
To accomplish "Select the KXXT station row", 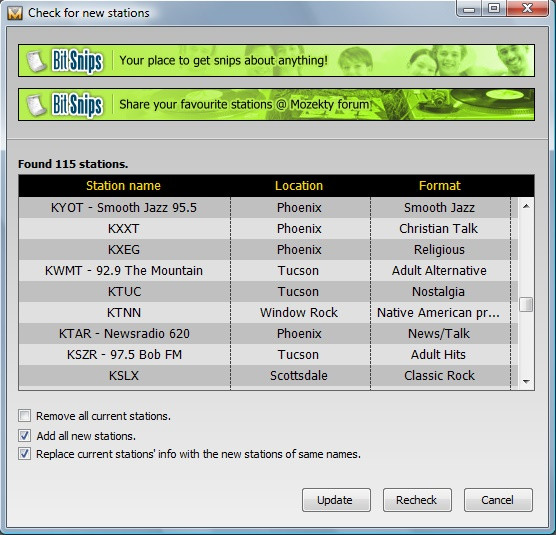I will click(268, 228).
